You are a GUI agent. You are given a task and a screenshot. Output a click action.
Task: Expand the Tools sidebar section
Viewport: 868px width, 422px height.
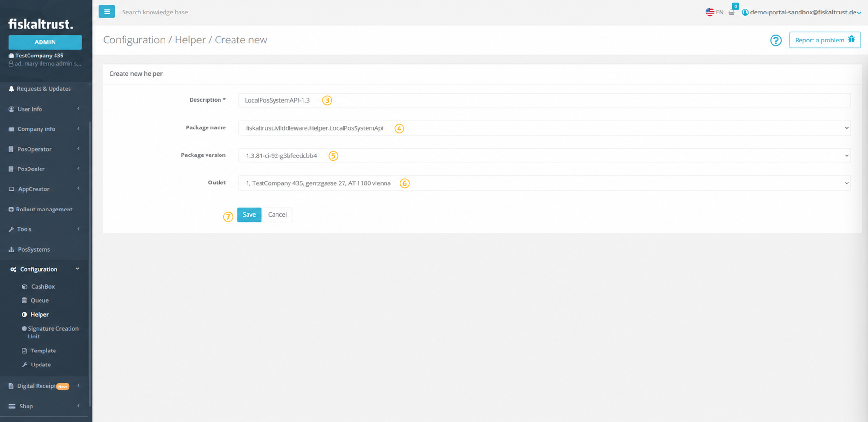[x=44, y=229]
